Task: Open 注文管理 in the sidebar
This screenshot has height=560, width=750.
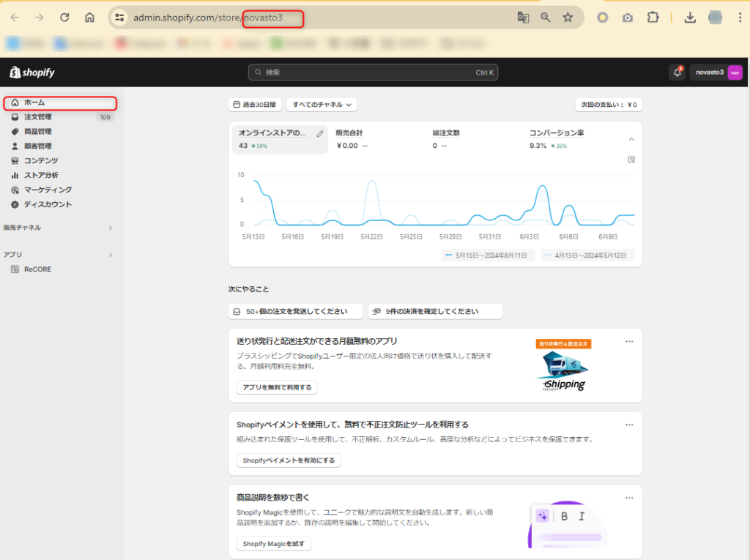Action: (x=38, y=117)
